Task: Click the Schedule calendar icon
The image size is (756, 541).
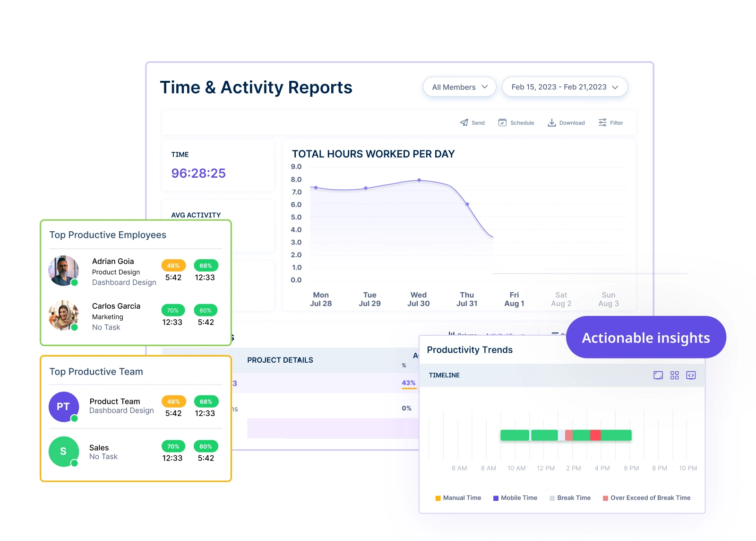Action: pos(502,123)
